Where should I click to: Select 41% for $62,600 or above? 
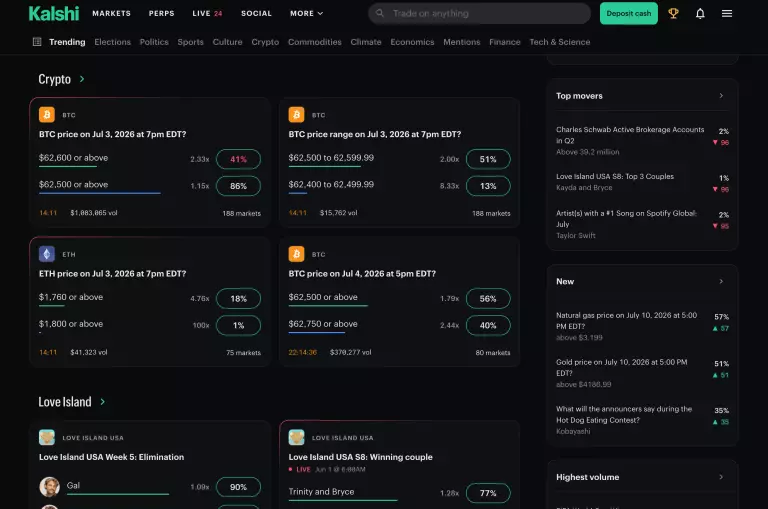(x=239, y=159)
